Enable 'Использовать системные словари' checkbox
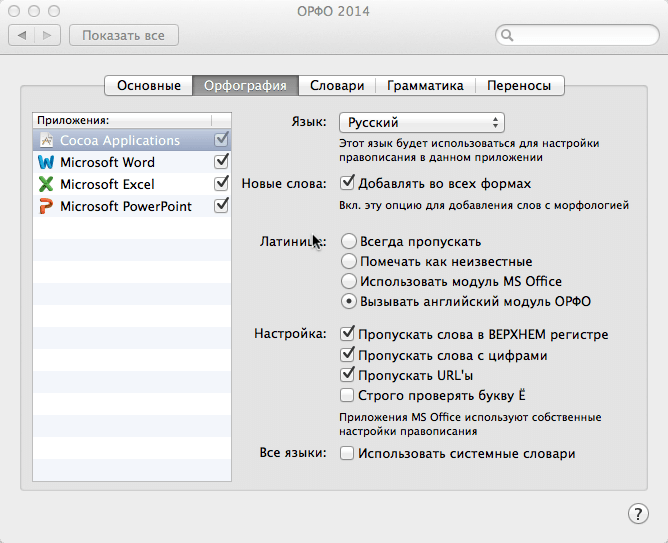668x543 pixels. point(347,453)
